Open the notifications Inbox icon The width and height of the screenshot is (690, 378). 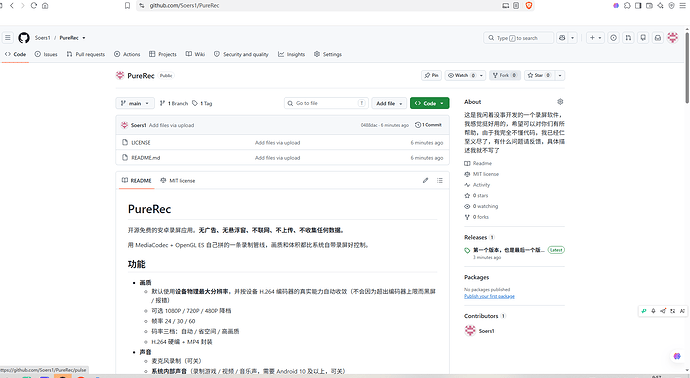[x=658, y=38]
